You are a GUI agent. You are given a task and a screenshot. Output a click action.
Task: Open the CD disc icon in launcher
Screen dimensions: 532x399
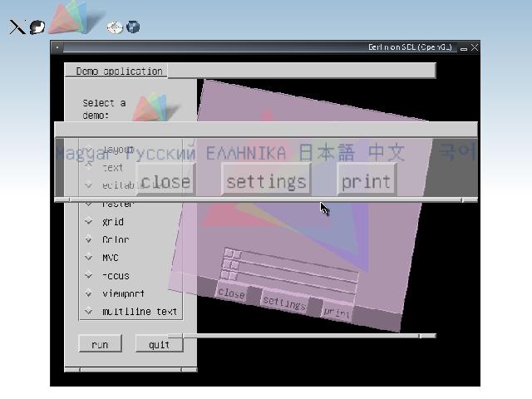coord(115,27)
